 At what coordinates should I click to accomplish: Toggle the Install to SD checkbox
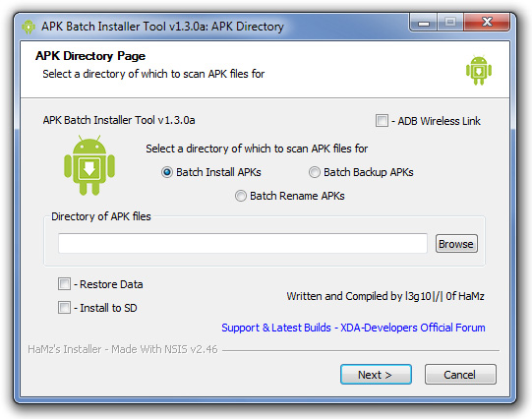(x=64, y=308)
